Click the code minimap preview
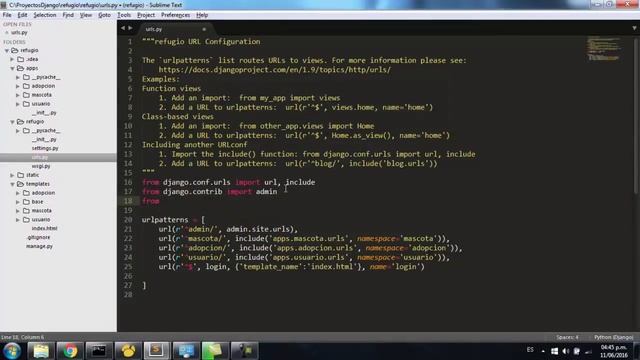 pyautogui.click(x=604, y=49)
